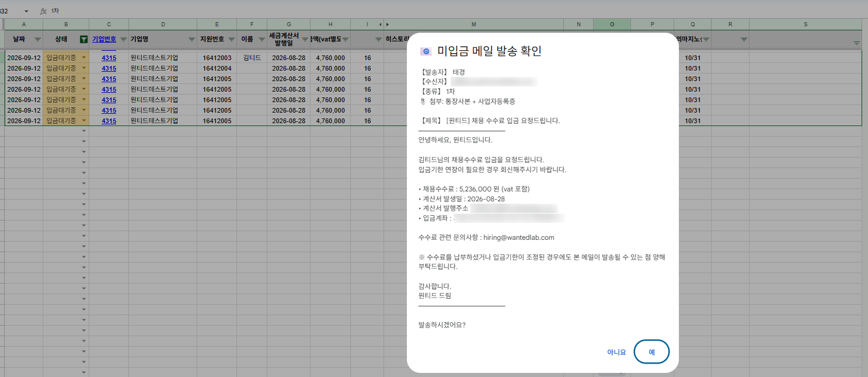Select column E header
Screen dimensions: 868x377
tap(217, 24)
